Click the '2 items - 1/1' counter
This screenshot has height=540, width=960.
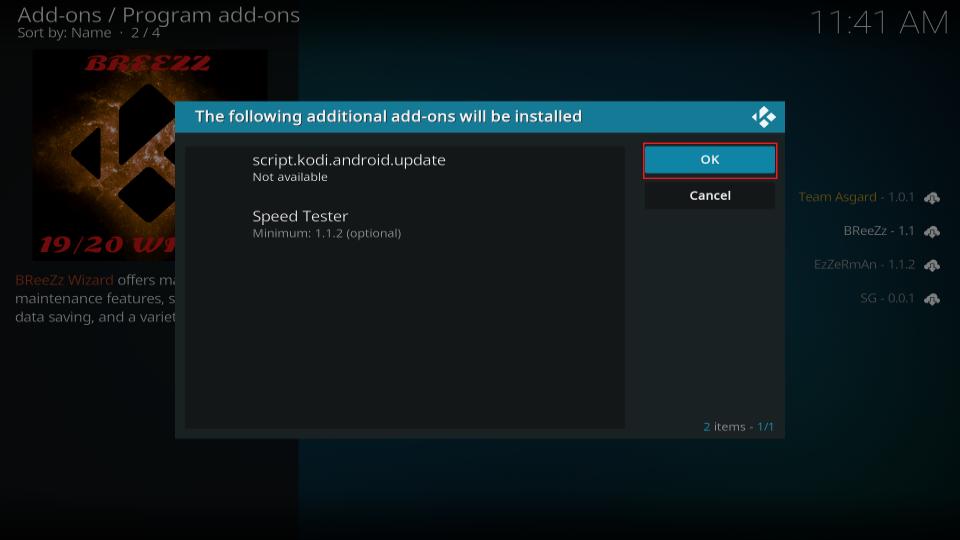point(738,427)
